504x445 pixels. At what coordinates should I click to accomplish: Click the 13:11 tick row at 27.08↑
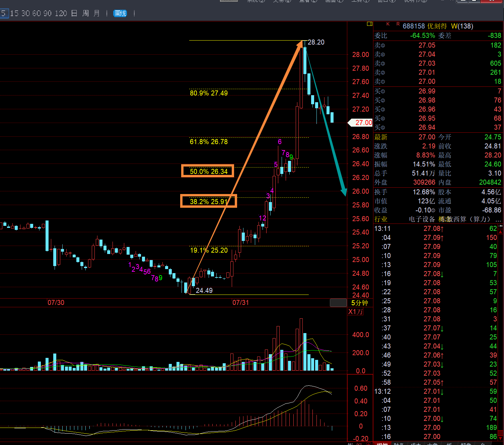coord(436,229)
